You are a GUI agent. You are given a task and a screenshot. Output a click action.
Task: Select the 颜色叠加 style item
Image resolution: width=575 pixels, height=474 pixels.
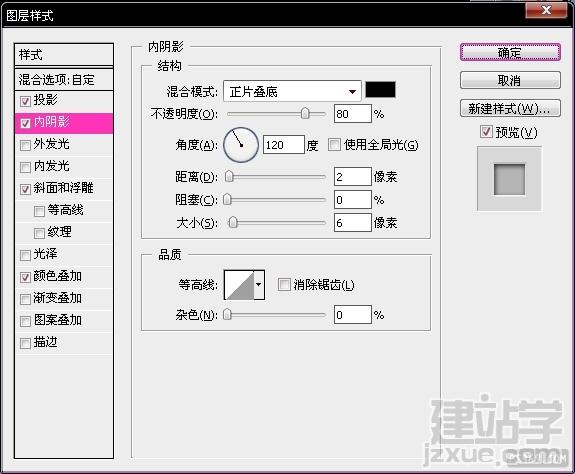64,277
